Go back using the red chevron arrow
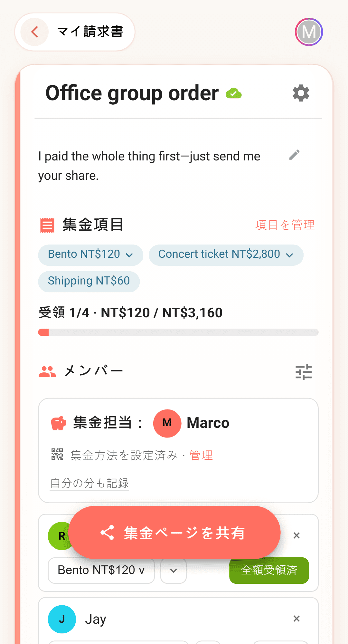Screen dimensions: 348x644 point(35,32)
